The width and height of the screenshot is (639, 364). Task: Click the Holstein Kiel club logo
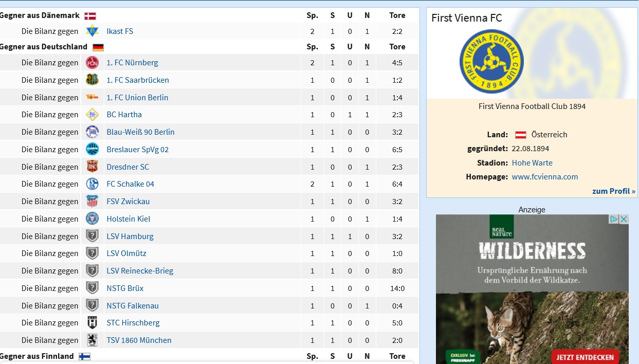click(x=92, y=219)
